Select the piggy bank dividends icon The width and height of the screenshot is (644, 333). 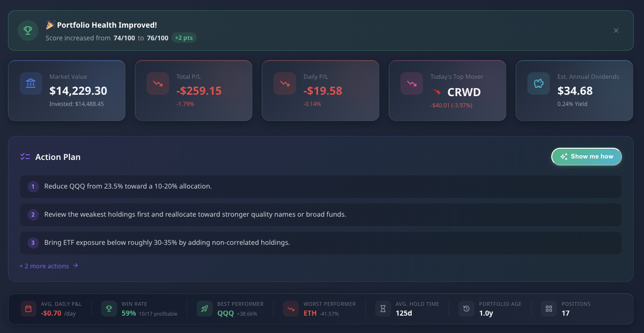tap(538, 83)
